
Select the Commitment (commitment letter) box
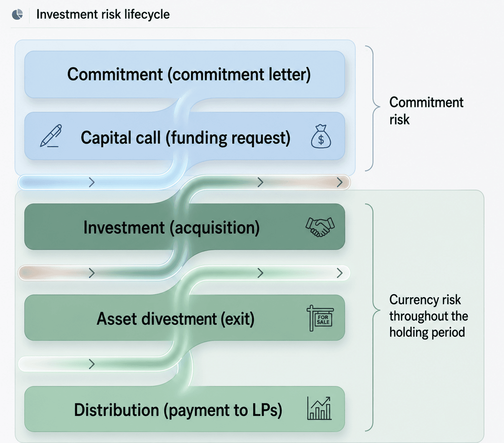tap(185, 74)
